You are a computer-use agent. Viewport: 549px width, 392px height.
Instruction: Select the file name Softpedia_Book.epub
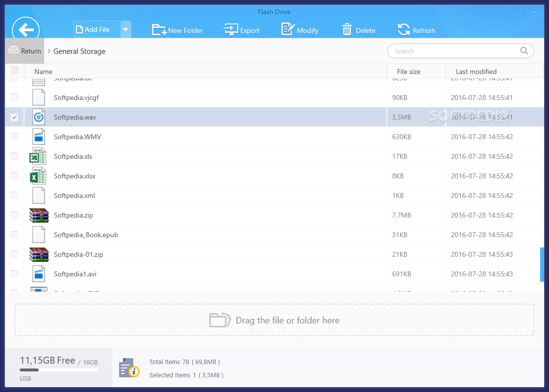coord(86,235)
